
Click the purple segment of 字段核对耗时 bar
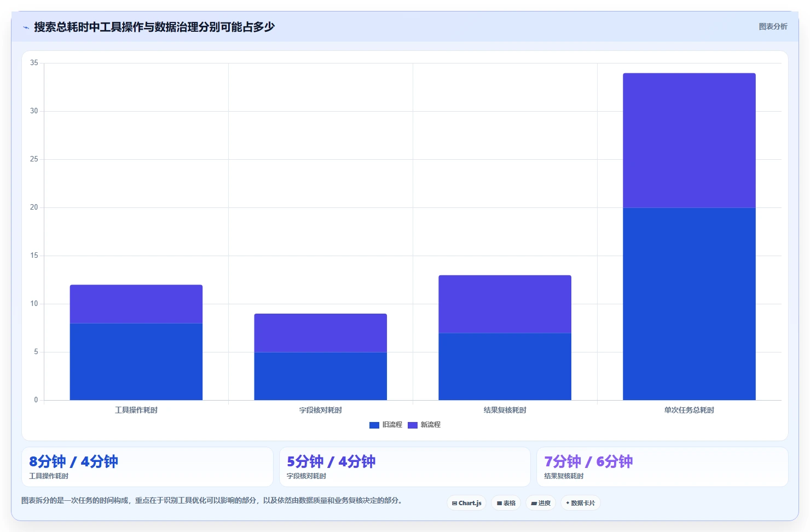[x=321, y=333]
